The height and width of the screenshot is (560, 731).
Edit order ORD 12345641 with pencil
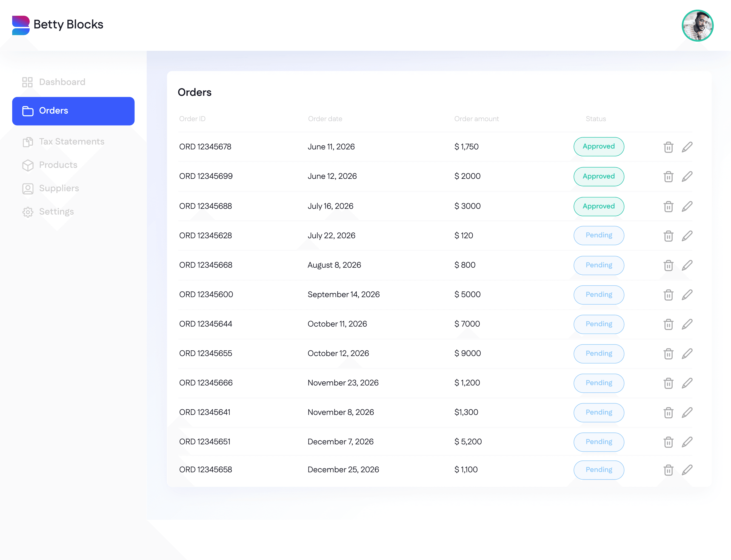pyautogui.click(x=687, y=413)
